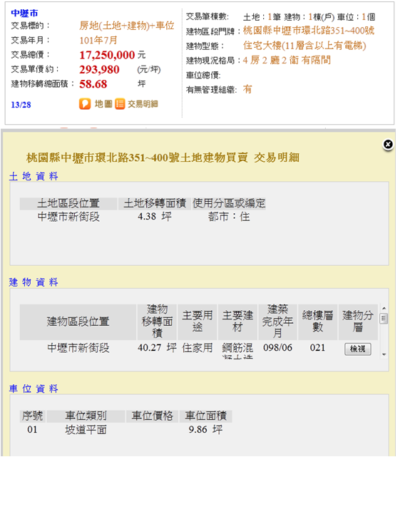Screen dimensions: 420x524
Task: Close the 交易明細 popup with X icon
Action: 388,144
